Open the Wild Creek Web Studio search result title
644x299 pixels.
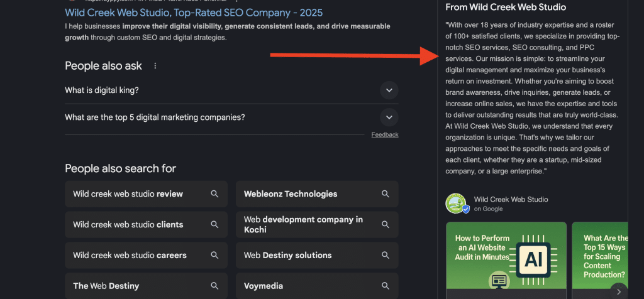tap(194, 13)
